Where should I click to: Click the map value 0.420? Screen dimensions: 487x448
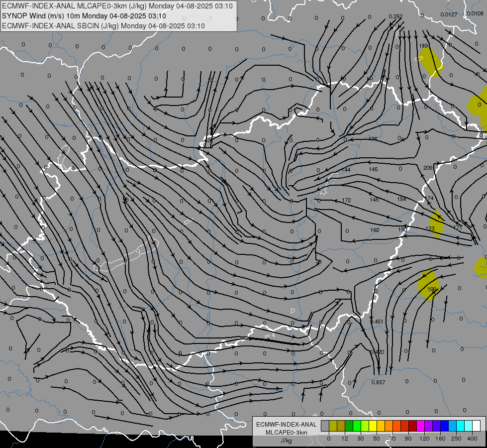point(378,352)
